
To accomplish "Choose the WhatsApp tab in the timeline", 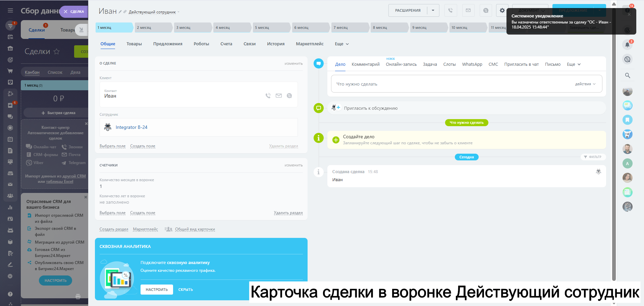I will [472, 64].
